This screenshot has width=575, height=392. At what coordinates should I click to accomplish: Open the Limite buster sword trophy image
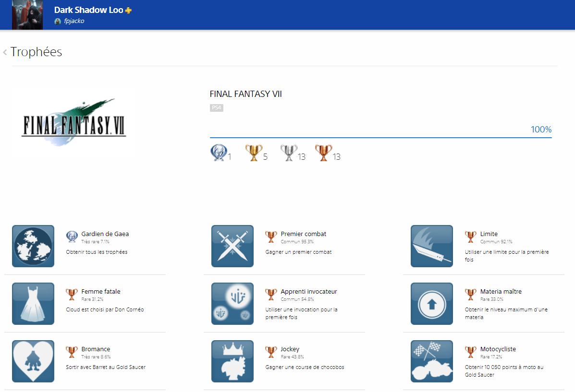(432, 246)
